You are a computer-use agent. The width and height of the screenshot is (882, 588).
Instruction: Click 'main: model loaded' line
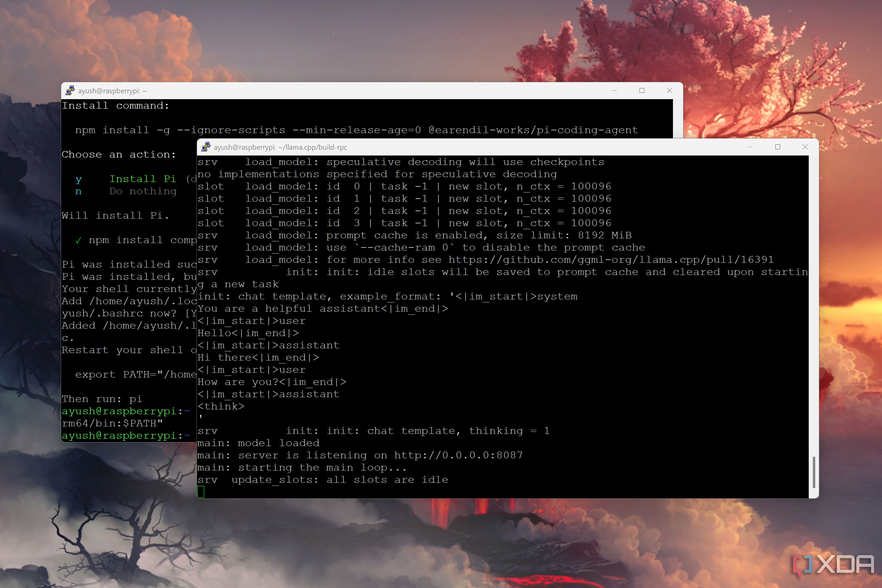[258, 443]
